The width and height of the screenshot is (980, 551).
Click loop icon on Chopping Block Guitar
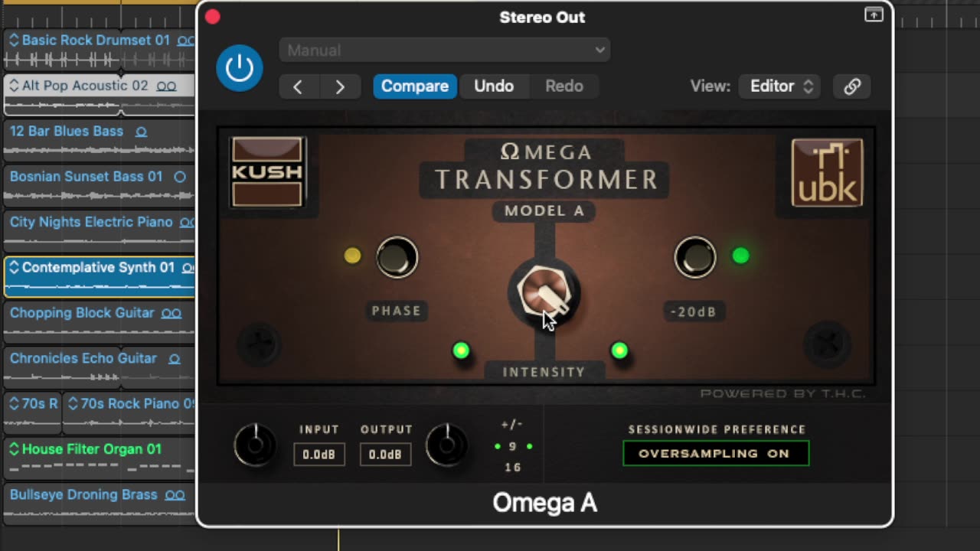coord(171,314)
